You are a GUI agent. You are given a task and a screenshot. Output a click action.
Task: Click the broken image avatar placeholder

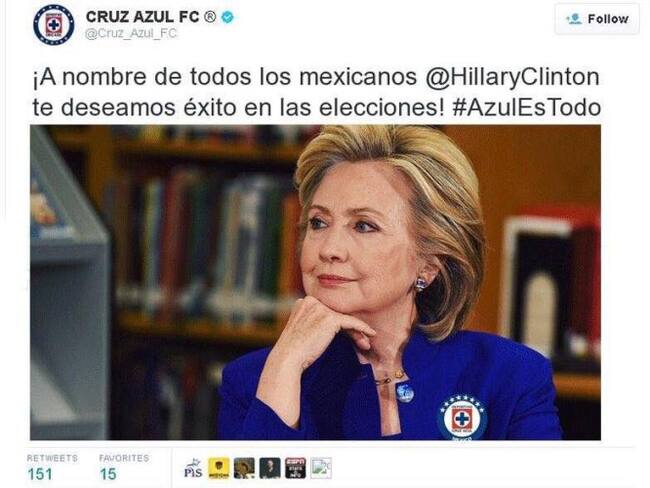(321, 469)
